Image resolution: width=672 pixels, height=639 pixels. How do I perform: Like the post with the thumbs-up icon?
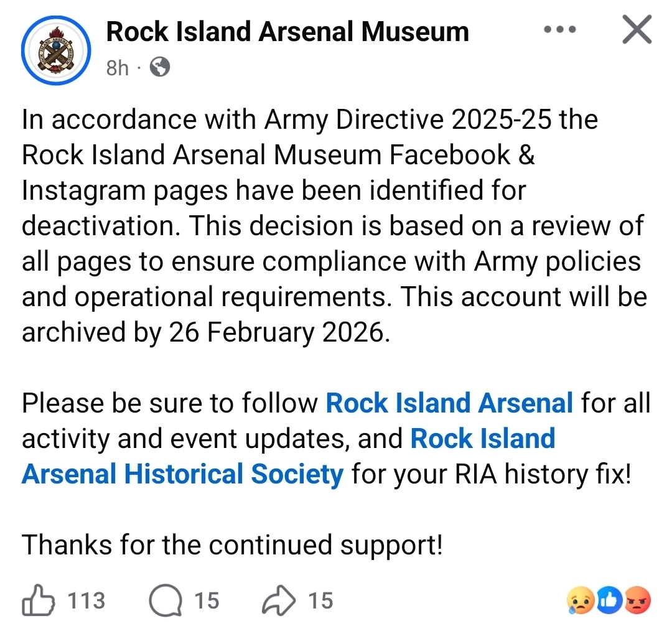pos(39,601)
